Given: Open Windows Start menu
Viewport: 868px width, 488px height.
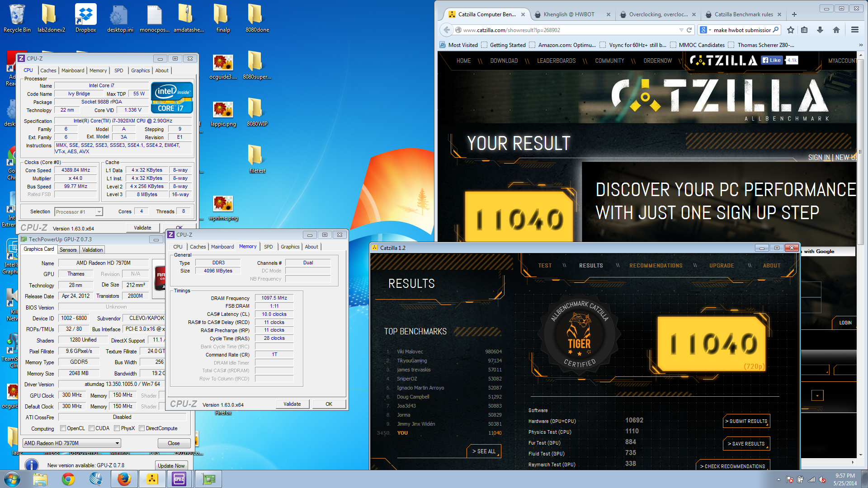Looking at the screenshot, I should (x=12, y=479).
